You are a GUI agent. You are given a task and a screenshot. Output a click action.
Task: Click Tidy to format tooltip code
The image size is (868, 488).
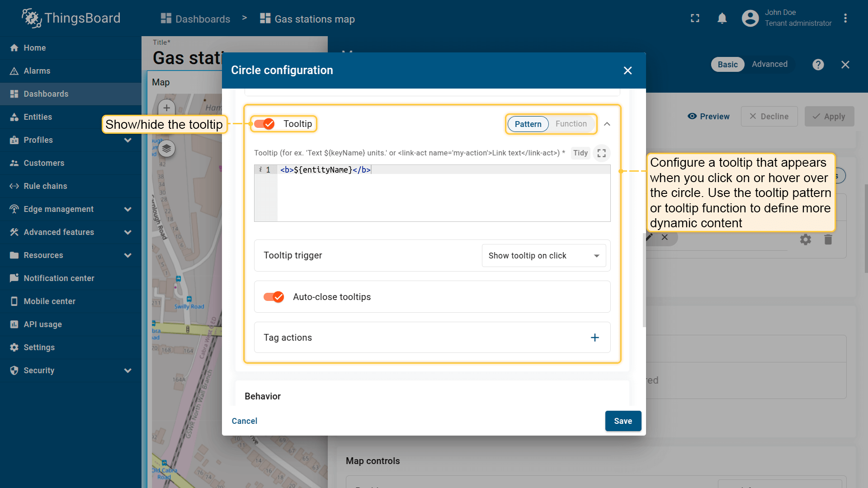(580, 153)
